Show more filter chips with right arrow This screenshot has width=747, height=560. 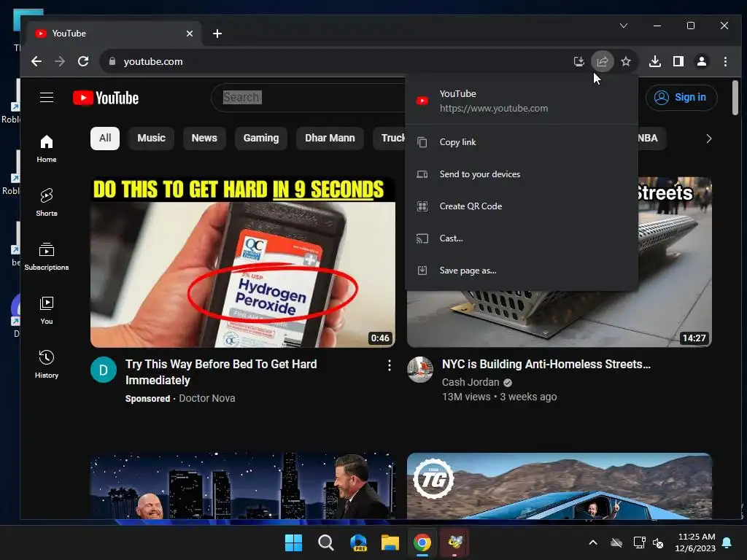point(709,138)
